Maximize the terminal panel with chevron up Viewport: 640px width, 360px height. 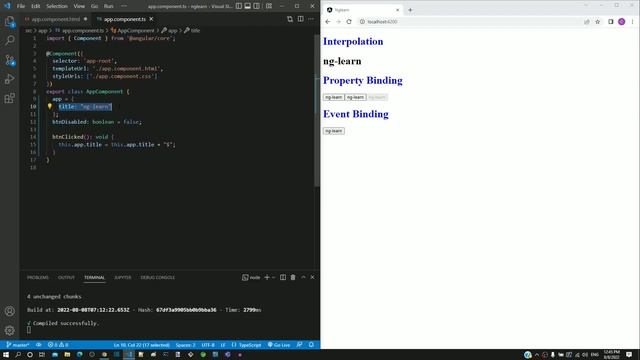point(303,278)
